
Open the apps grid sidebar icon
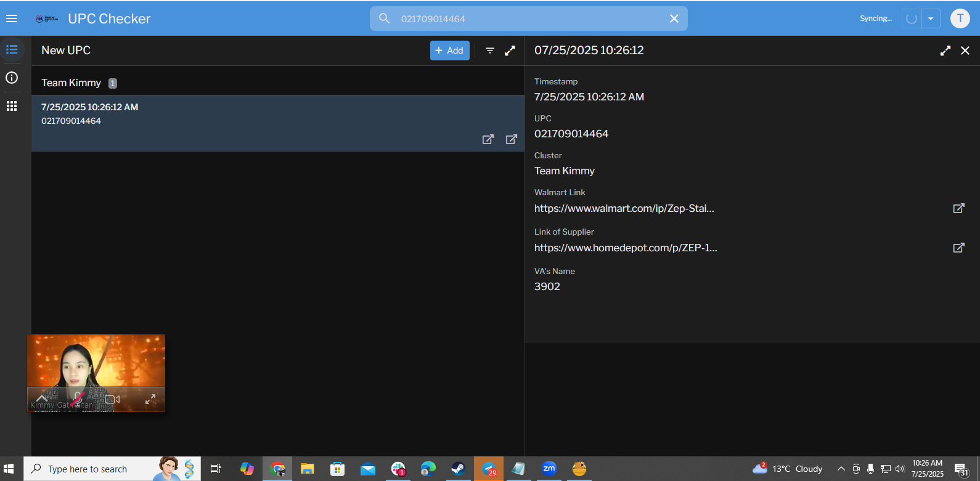click(x=12, y=106)
